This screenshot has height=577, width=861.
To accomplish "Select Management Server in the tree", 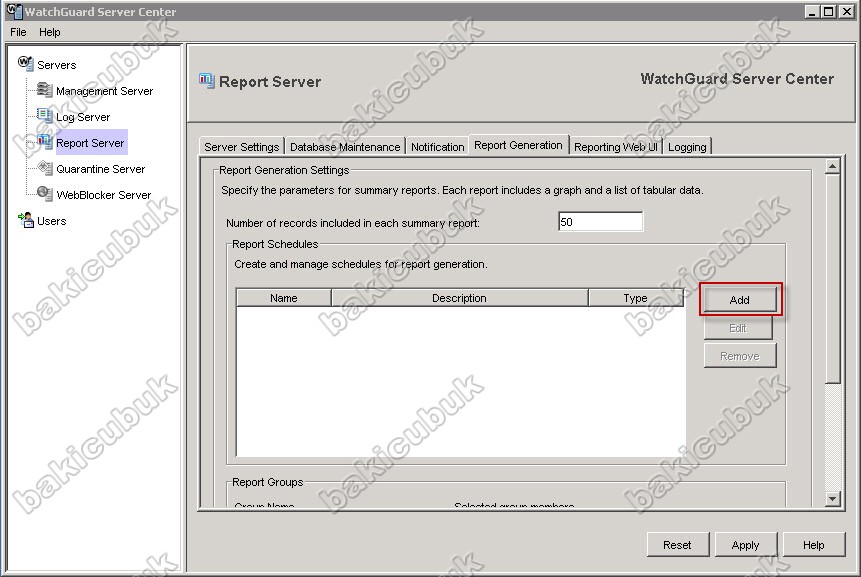I will tap(104, 91).
